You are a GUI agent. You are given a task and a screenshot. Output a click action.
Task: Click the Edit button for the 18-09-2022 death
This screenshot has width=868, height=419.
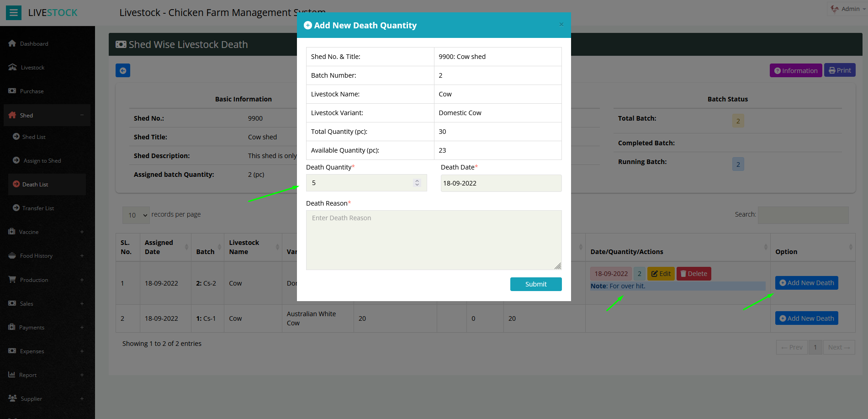661,274
